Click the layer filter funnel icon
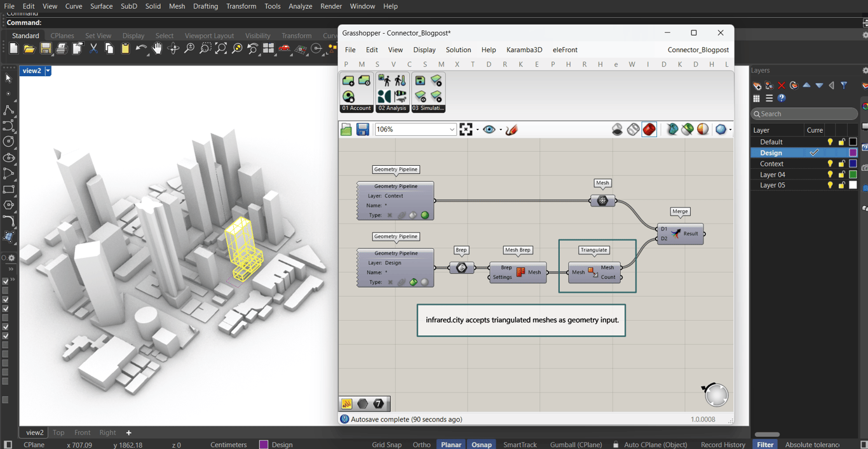Image resolution: width=868 pixels, height=449 pixels. 844,85
